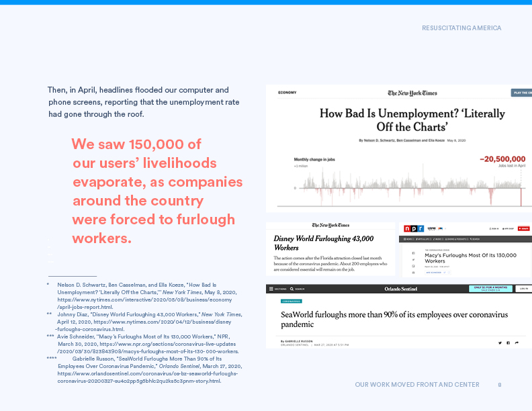Open Orlando Sentinel Sections hamburger menu
This screenshot has width=532, height=411.
click(271, 289)
